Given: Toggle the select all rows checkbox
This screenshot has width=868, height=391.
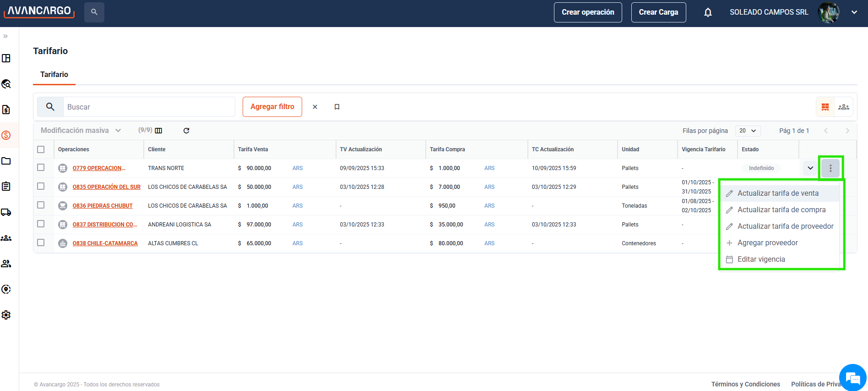Looking at the screenshot, I should [x=41, y=149].
